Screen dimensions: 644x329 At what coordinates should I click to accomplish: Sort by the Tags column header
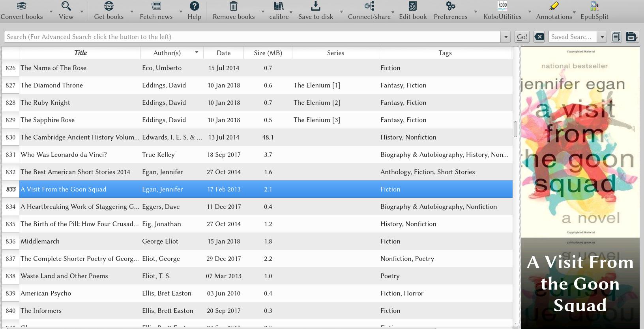[445, 53]
